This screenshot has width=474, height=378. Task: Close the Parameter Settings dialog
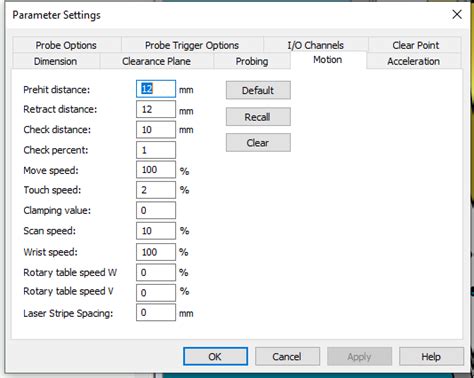pyautogui.click(x=457, y=14)
